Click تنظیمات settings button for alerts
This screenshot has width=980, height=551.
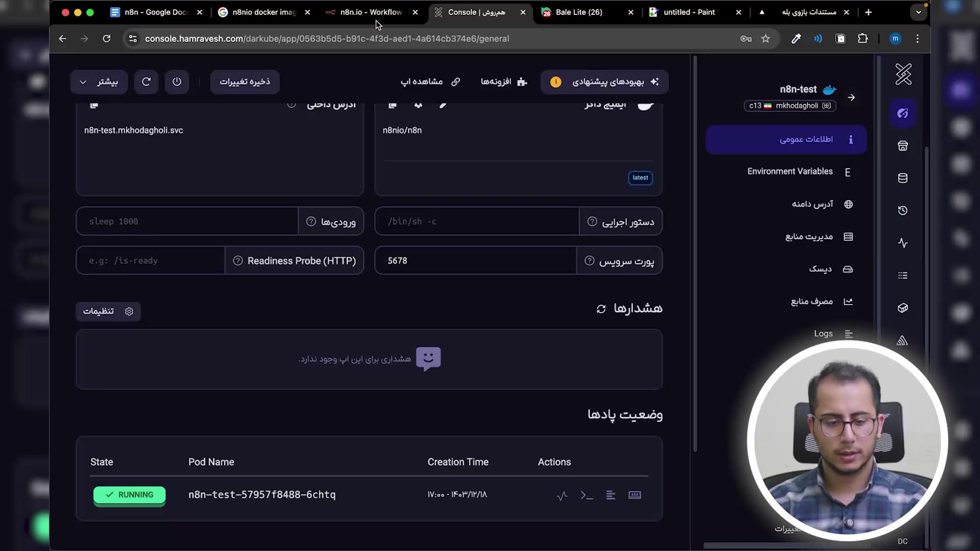(108, 311)
